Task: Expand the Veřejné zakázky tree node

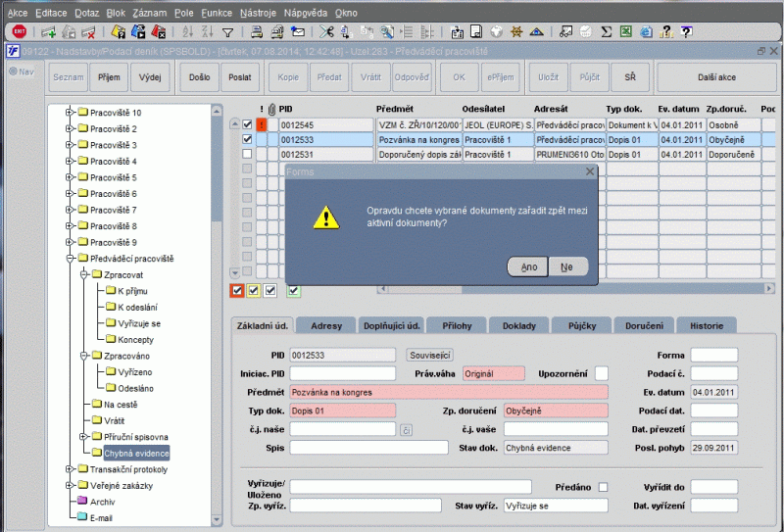Action: coord(70,485)
